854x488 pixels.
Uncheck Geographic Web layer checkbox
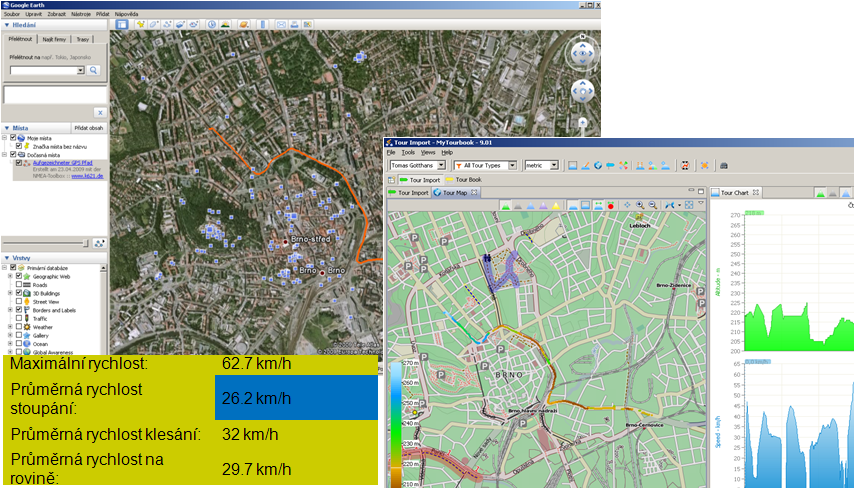(x=19, y=276)
